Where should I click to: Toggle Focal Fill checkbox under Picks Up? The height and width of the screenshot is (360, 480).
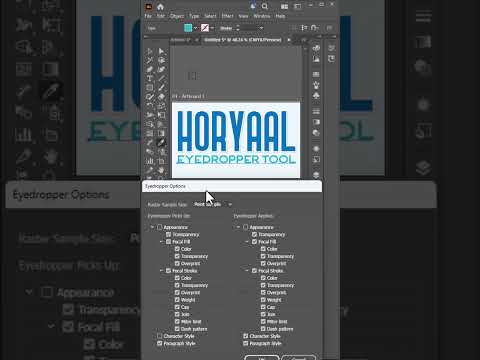pos(169,242)
